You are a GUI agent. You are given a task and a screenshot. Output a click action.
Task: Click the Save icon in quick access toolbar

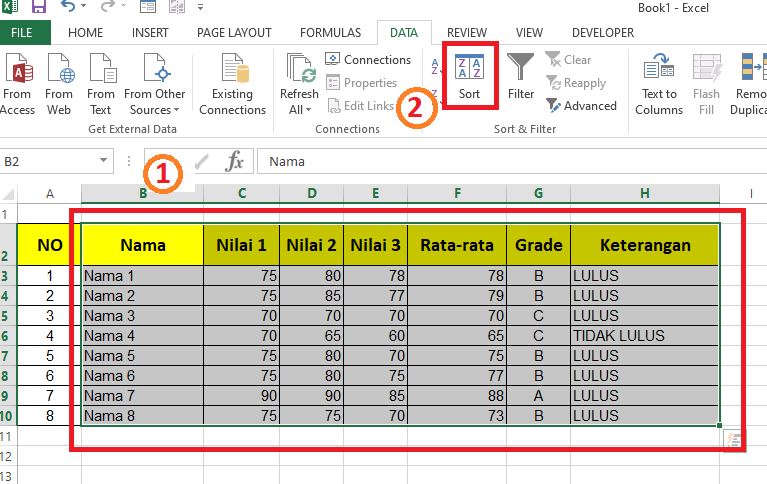[39, 6]
